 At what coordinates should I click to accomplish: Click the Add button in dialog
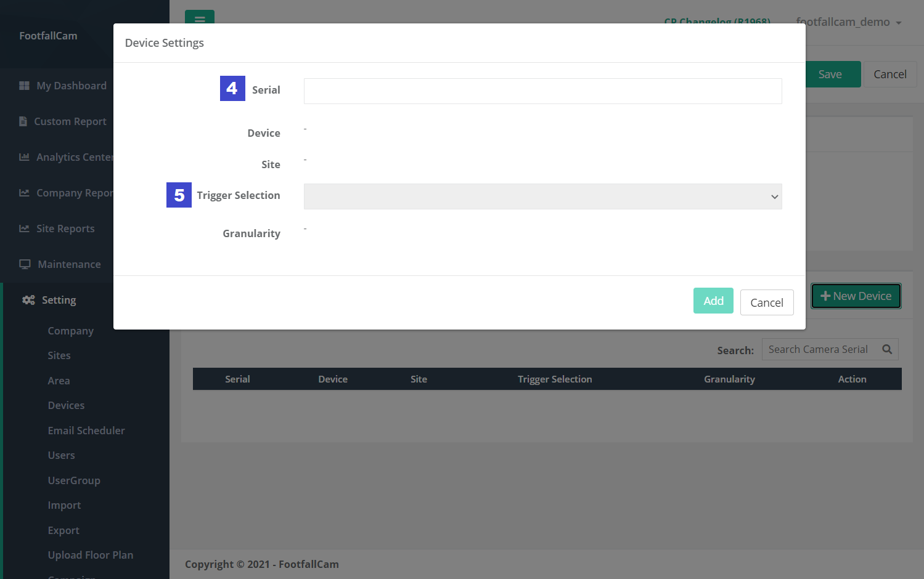[x=713, y=301]
